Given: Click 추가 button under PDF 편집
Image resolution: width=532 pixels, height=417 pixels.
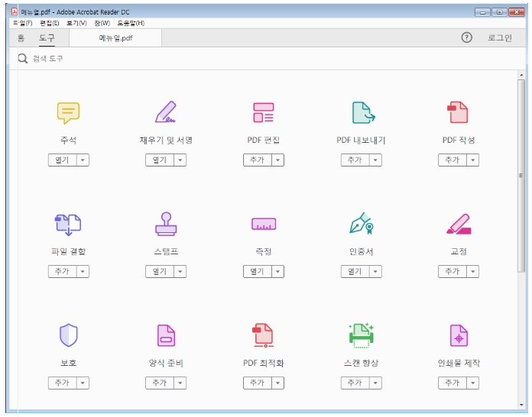Looking at the screenshot, I should pyautogui.click(x=258, y=160).
